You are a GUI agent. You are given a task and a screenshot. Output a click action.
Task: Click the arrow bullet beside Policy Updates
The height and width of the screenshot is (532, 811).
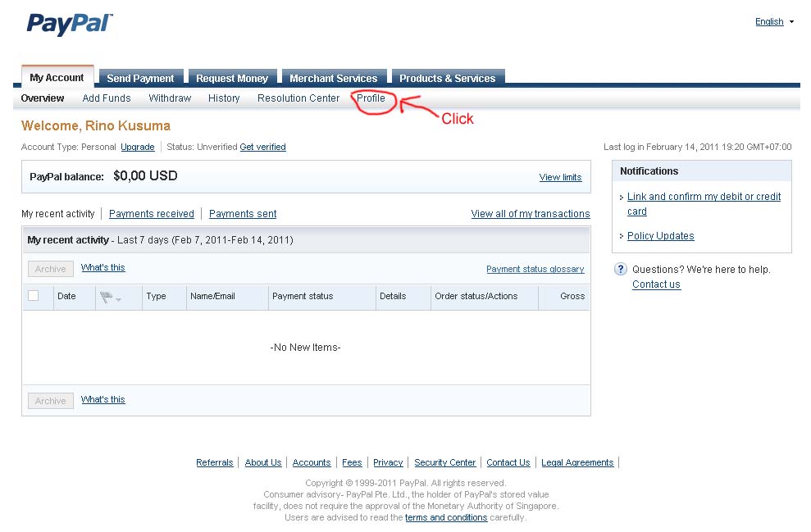pos(622,235)
